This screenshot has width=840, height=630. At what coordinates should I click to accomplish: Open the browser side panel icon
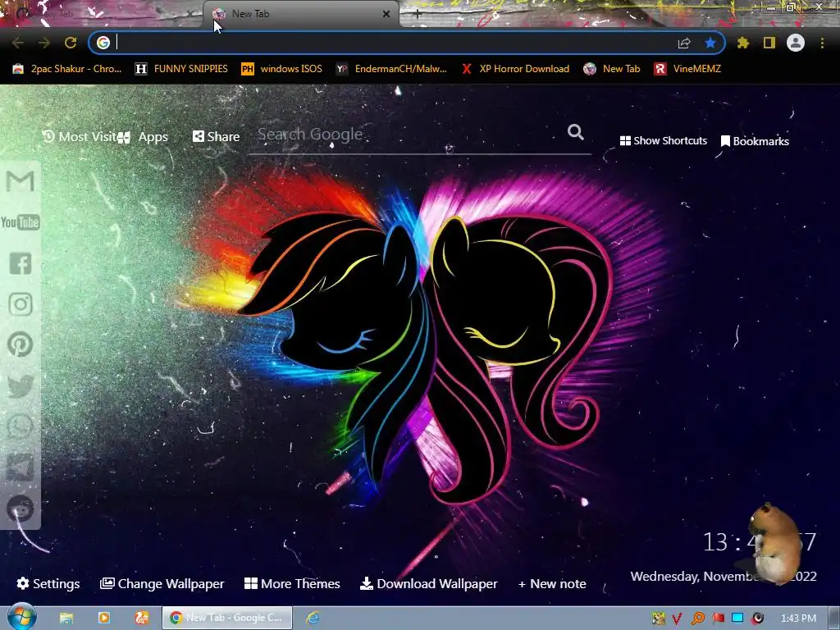click(x=769, y=43)
